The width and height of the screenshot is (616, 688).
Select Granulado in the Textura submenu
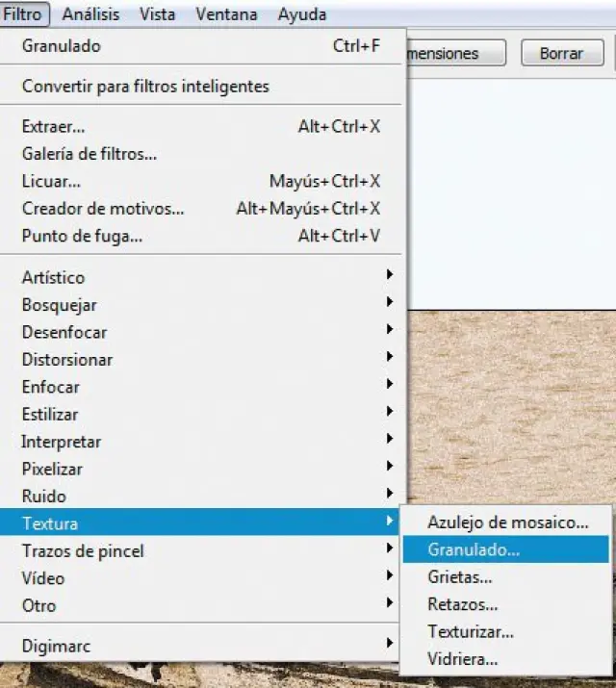pos(474,550)
